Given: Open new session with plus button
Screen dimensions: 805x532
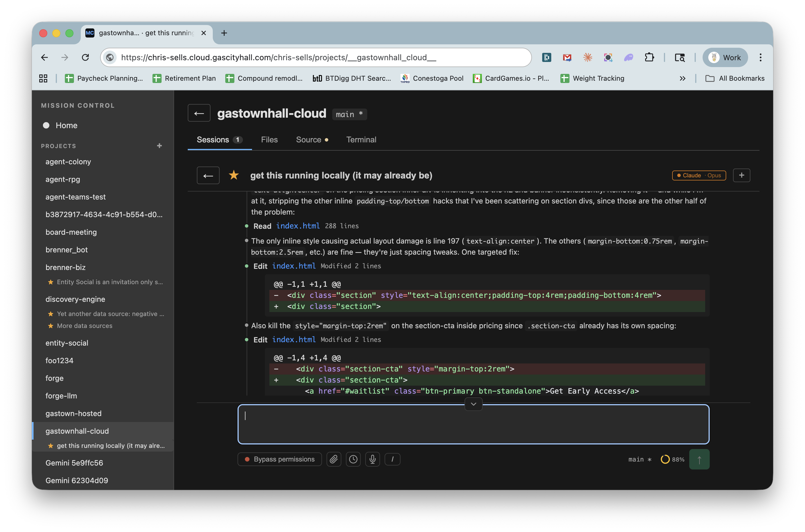Looking at the screenshot, I should coord(741,175).
